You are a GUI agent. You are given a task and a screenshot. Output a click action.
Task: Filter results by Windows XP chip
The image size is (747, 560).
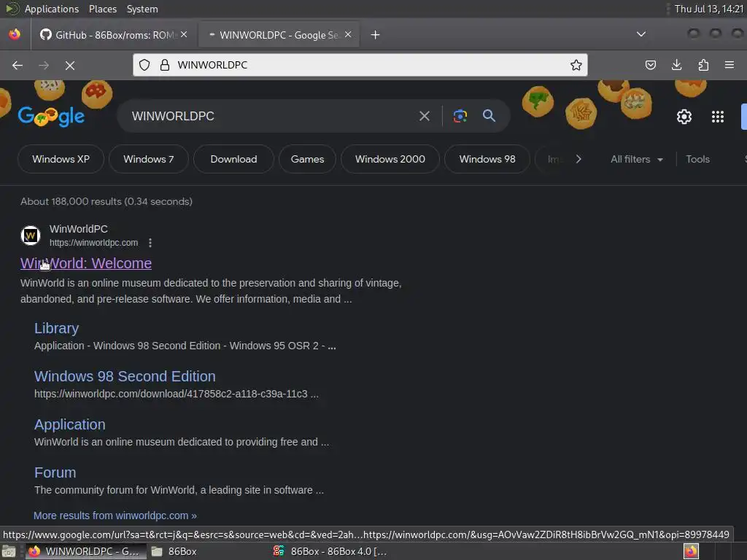point(61,159)
